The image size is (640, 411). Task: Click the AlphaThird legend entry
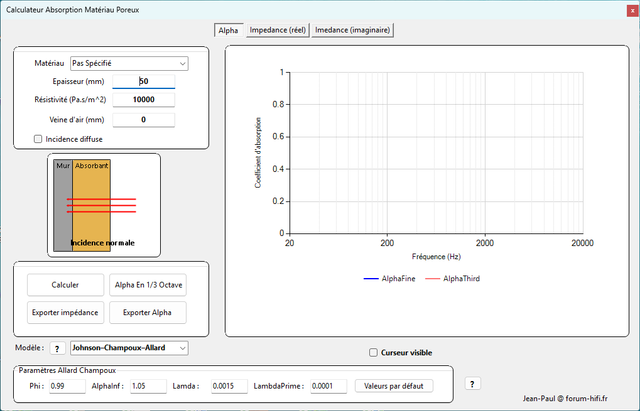(x=452, y=279)
